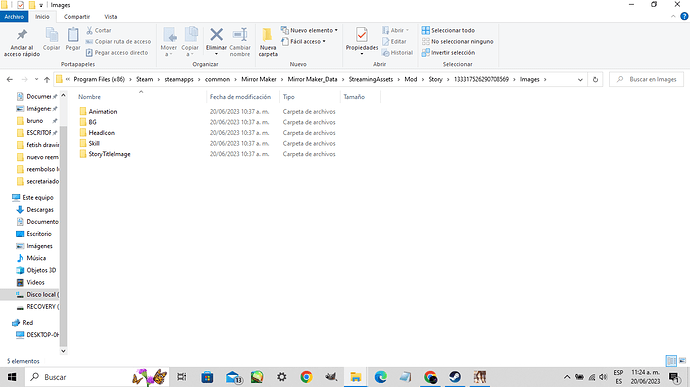Image resolution: width=690 pixels, height=387 pixels.
Task: Select the StoryTitleImage folder
Action: 109,154
